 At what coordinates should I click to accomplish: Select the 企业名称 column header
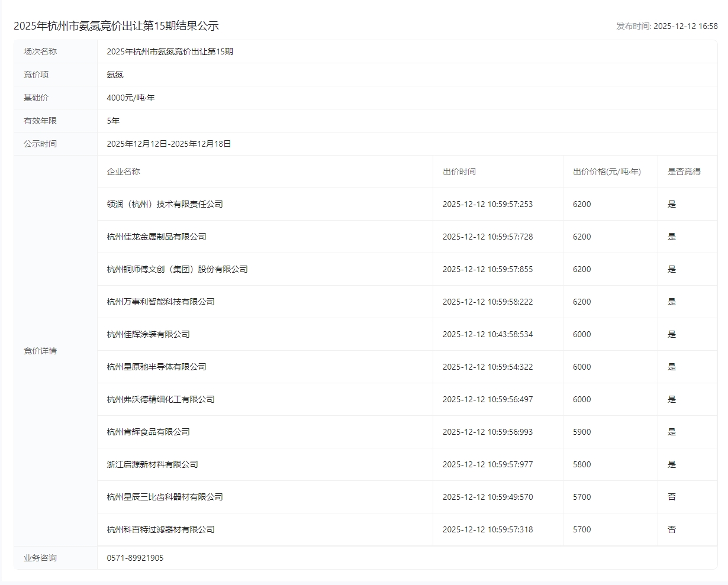point(123,172)
